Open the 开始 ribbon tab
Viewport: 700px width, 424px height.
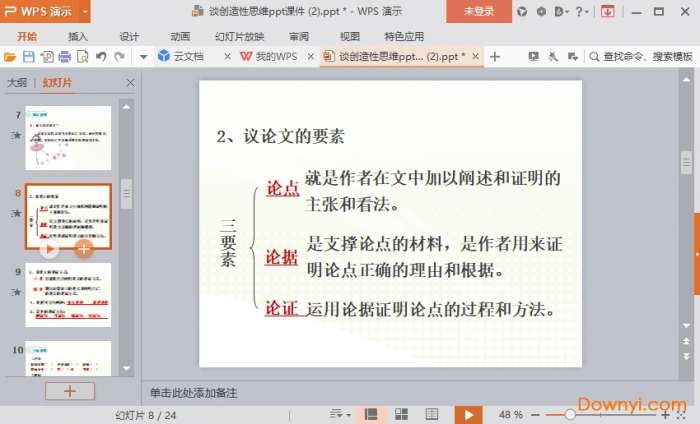(27, 36)
